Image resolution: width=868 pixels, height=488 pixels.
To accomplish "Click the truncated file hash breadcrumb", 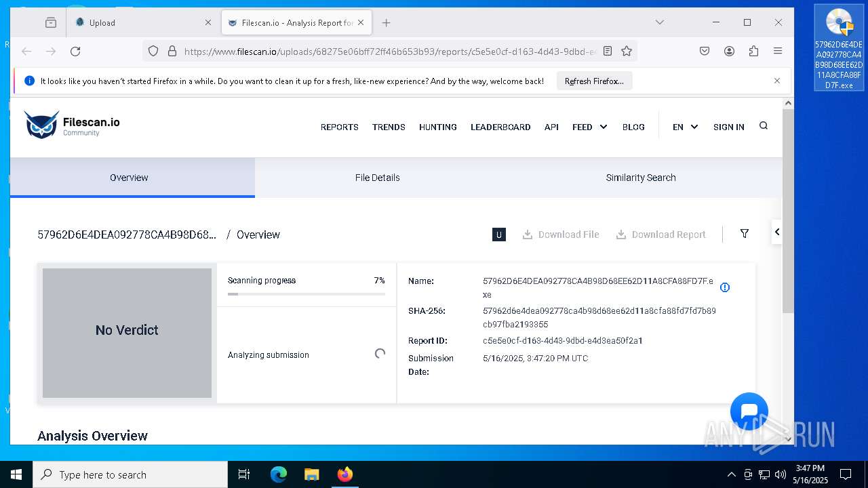I will (127, 235).
